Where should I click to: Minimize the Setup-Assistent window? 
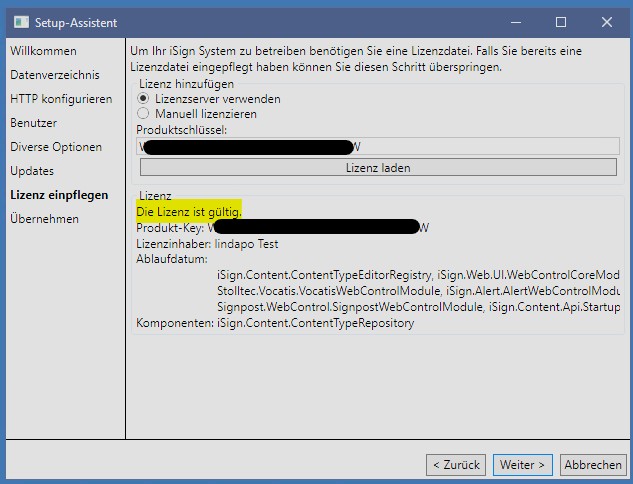tap(516, 22)
